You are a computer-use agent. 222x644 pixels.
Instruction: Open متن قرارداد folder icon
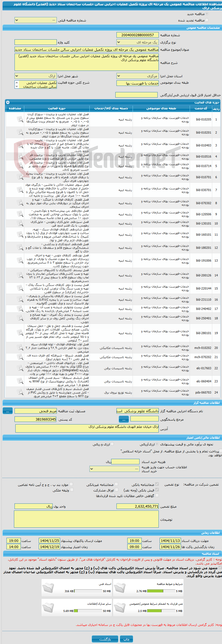point(120,607)
